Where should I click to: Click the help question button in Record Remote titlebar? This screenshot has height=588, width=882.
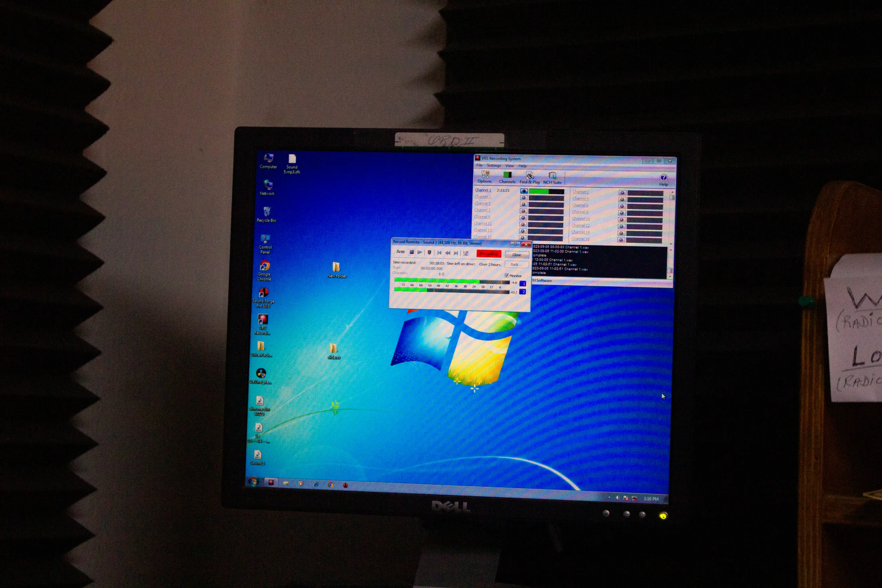[515, 244]
